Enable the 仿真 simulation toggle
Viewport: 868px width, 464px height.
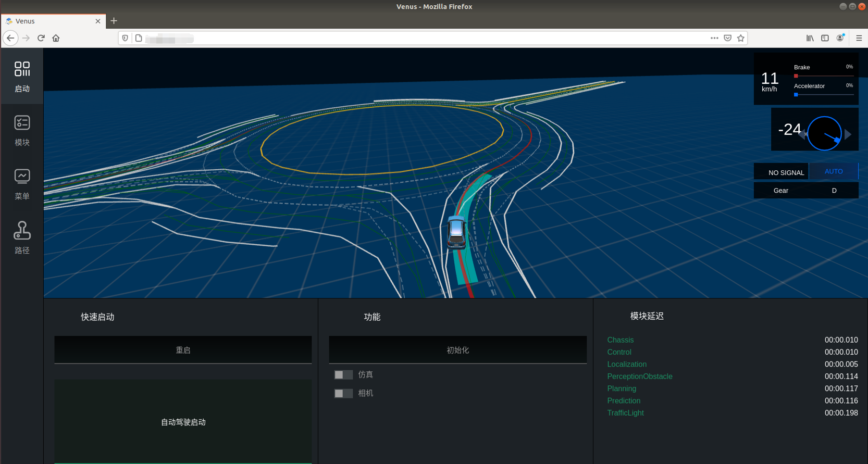coord(343,375)
